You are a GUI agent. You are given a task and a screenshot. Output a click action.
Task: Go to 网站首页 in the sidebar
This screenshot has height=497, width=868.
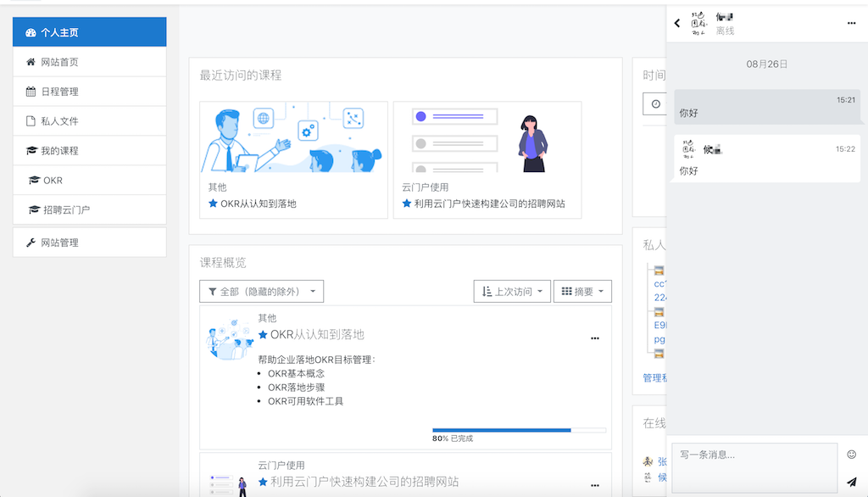(89, 62)
